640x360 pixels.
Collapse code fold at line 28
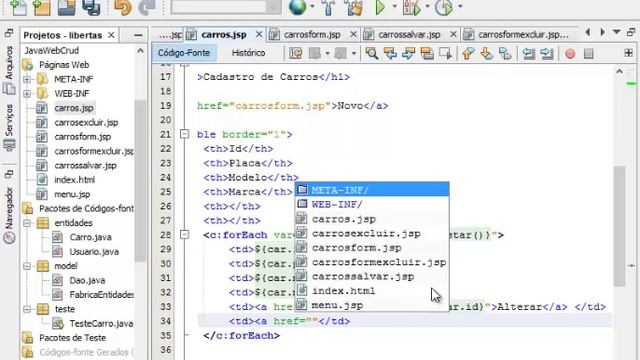184,234
